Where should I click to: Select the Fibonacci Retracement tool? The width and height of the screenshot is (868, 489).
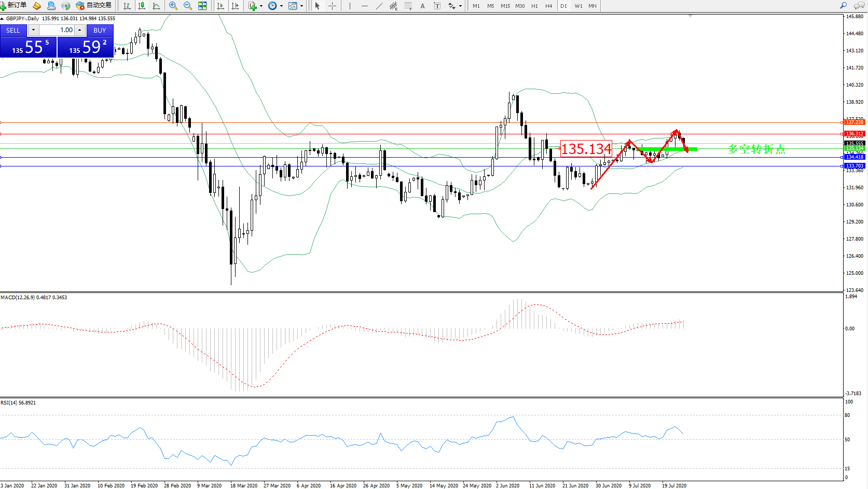(x=408, y=6)
